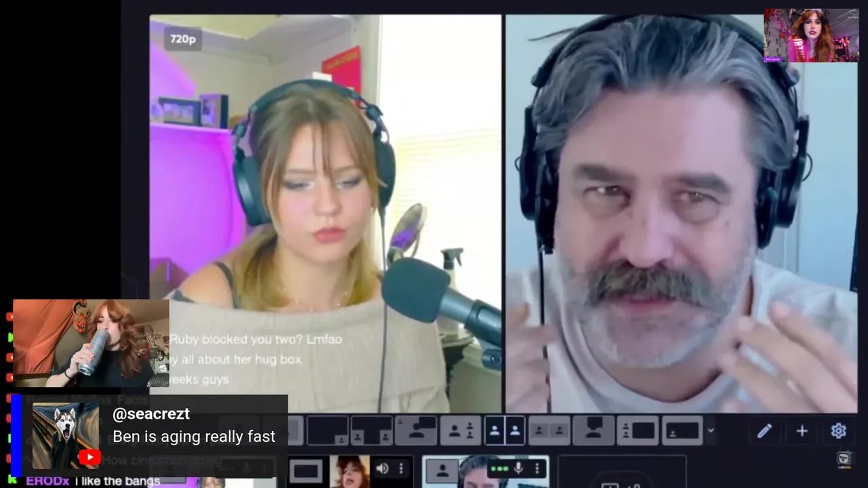Click the green audio level dots indicator
The width and height of the screenshot is (868, 488).
(x=499, y=469)
